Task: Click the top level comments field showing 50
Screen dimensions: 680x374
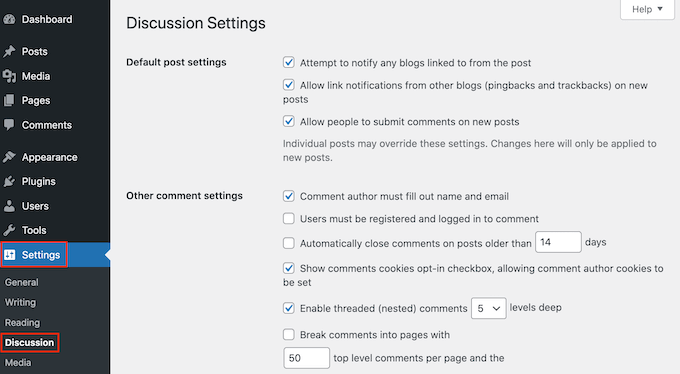Action: pyautogui.click(x=307, y=358)
